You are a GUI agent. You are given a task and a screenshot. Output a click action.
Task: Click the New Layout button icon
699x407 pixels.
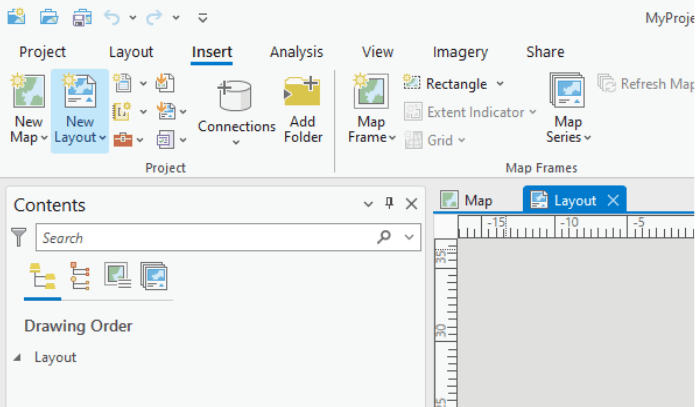[x=79, y=93]
